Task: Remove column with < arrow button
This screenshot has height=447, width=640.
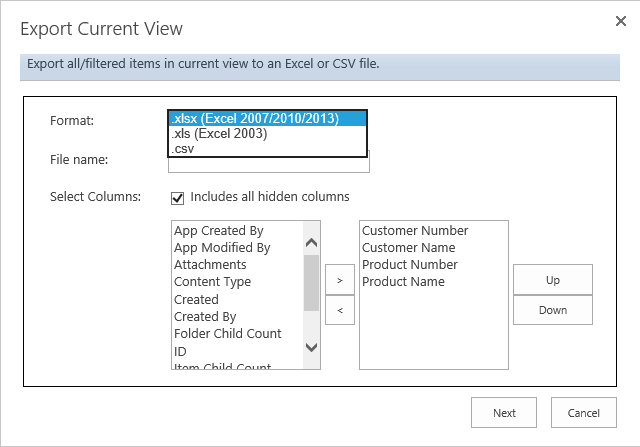Action: coord(340,310)
